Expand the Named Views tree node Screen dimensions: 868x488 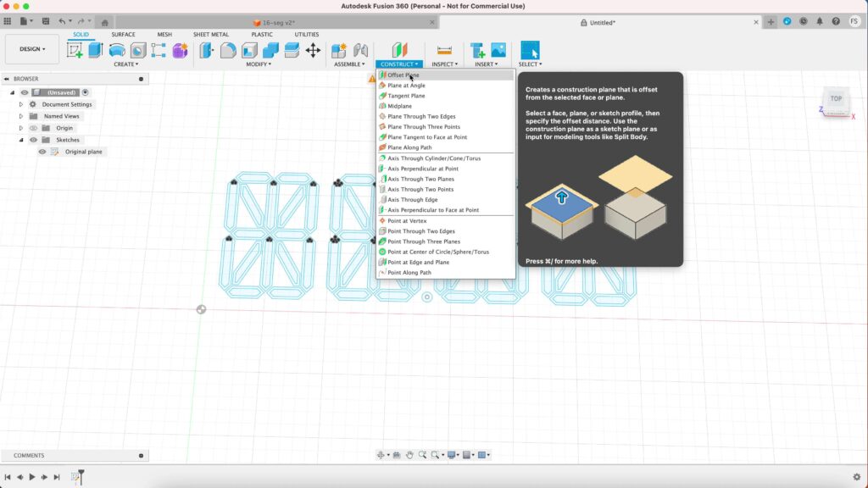click(21, 116)
